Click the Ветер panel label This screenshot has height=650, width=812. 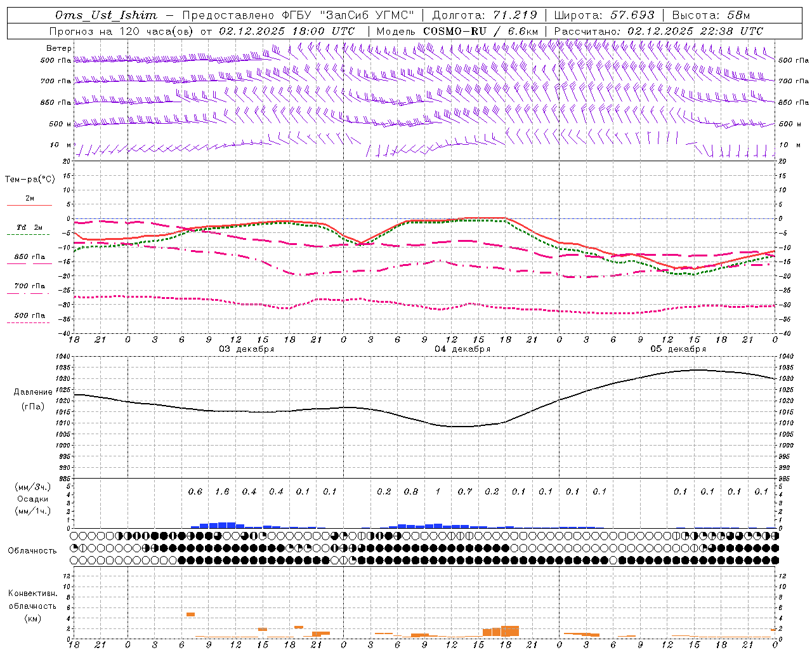pyautogui.click(x=59, y=48)
